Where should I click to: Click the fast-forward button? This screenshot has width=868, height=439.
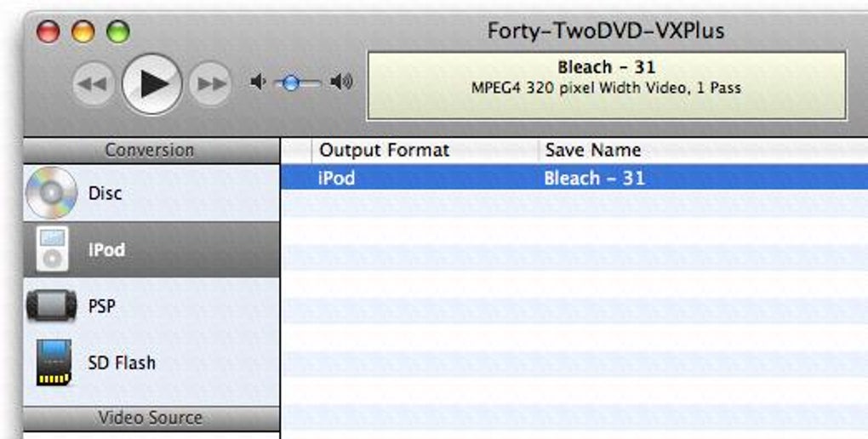(210, 84)
